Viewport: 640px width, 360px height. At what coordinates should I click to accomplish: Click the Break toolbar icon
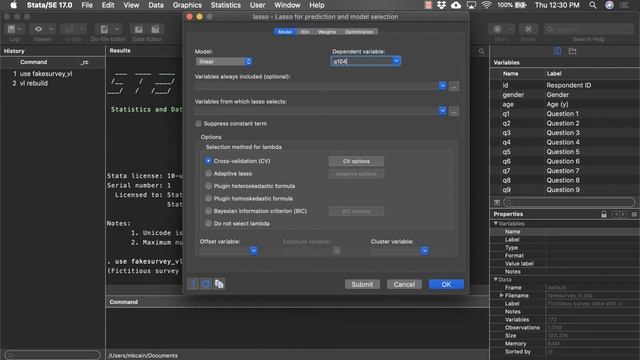(x=528, y=29)
